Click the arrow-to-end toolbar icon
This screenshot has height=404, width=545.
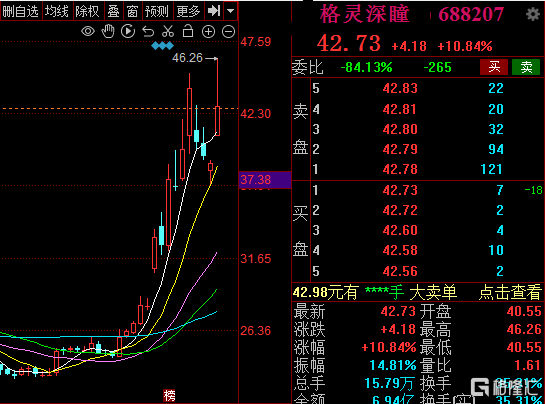(x=214, y=11)
